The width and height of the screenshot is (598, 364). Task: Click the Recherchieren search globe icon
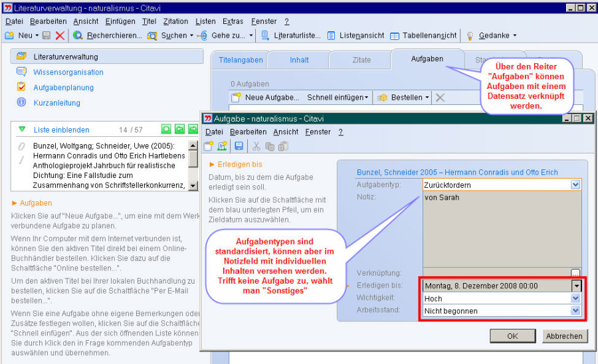pyautogui.click(x=78, y=35)
